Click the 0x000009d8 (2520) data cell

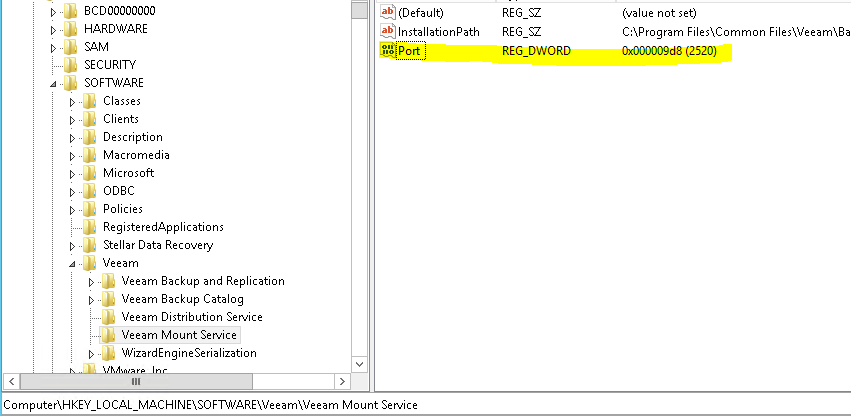pos(670,51)
